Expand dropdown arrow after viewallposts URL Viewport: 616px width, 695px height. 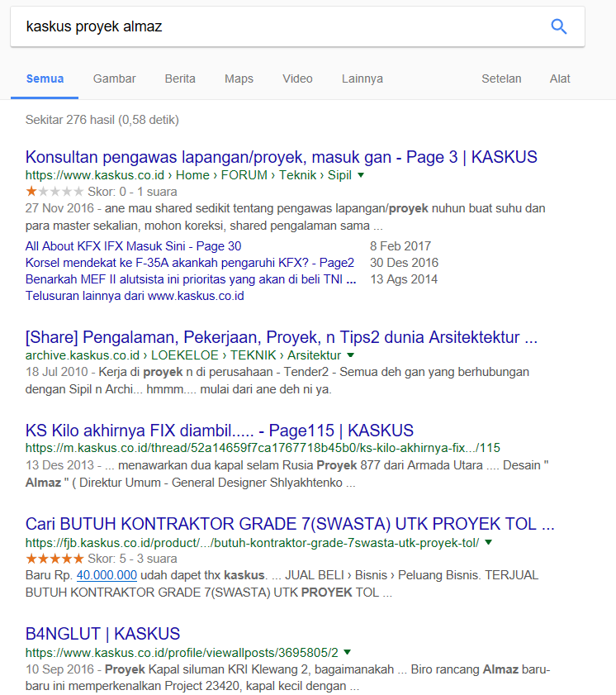pyautogui.click(x=347, y=652)
